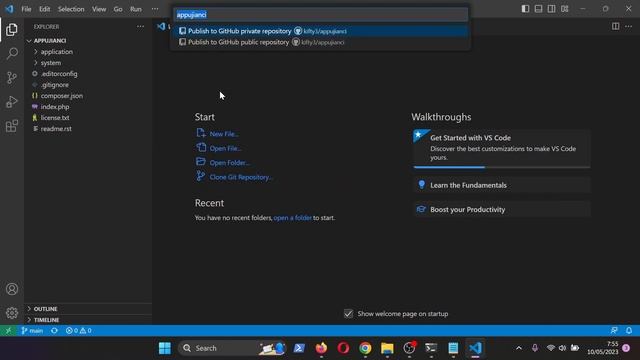Open the Extensions view

coord(12,126)
